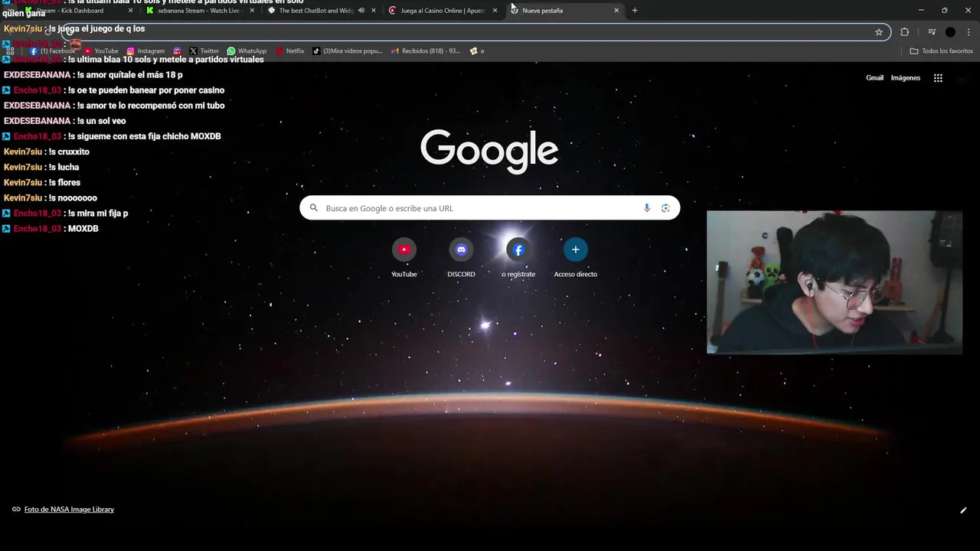Open the Extensions puzzle icon
Screen dimensions: 980x551
coord(904,32)
